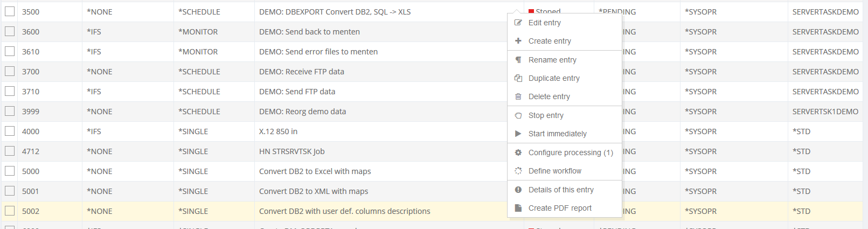The image size is (868, 229).
Task: Click SERVERTSK1DEMO cell in row 3999
Action: 825,112
